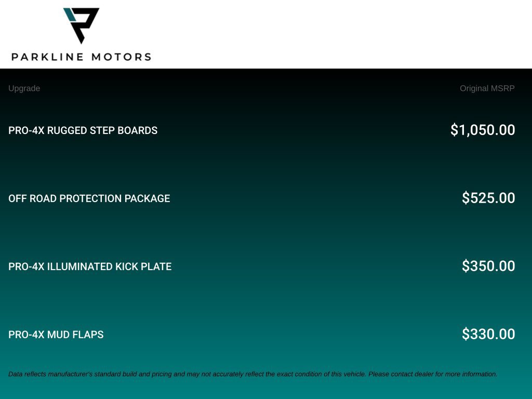Viewport: 532px width, 399px height.
Task: Open OFF ROAD PROTECTION PACKAGE item
Action: pyautogui.click(x=89, y=198)
